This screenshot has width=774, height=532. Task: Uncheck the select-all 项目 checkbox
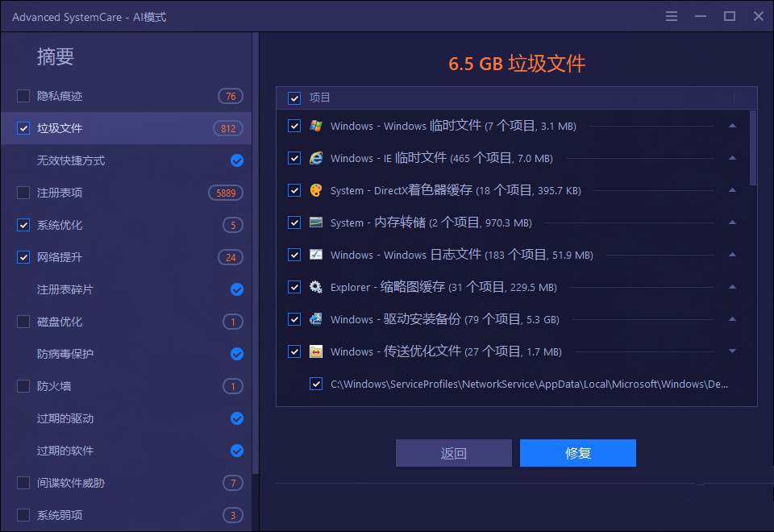(293, 98)
